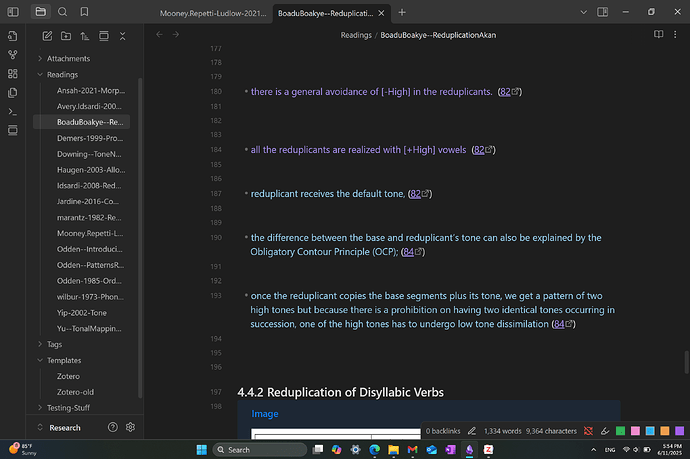Click the highlighter icon in status bar
The width and height of the screenshot is (690, 459).
(605, 431)
